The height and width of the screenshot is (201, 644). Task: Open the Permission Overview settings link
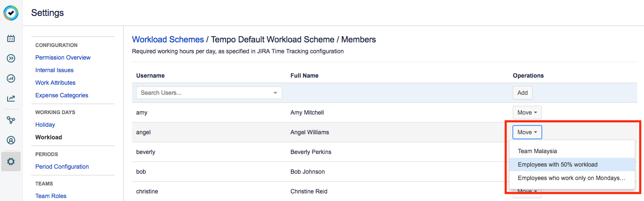tap(63, 57)
